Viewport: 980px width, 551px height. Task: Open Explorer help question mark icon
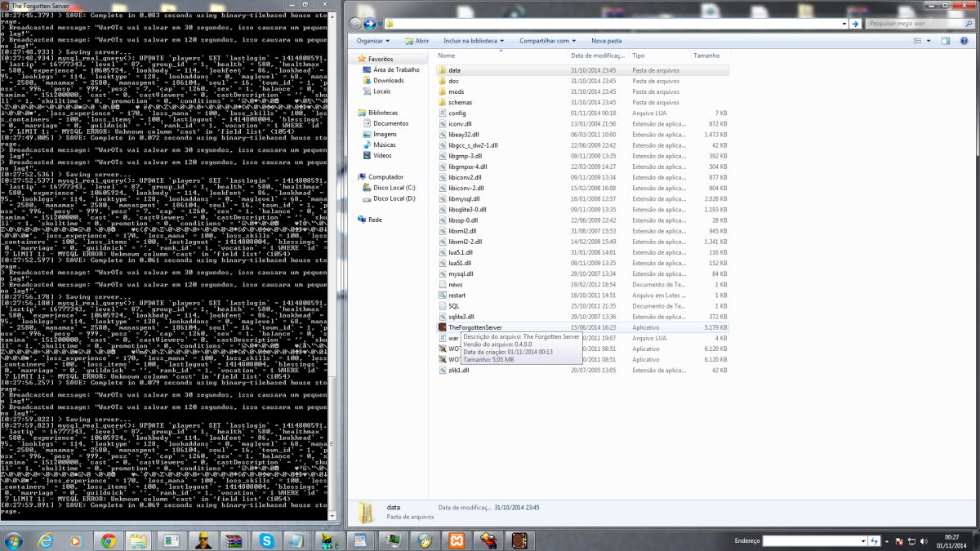click(964, 41)
